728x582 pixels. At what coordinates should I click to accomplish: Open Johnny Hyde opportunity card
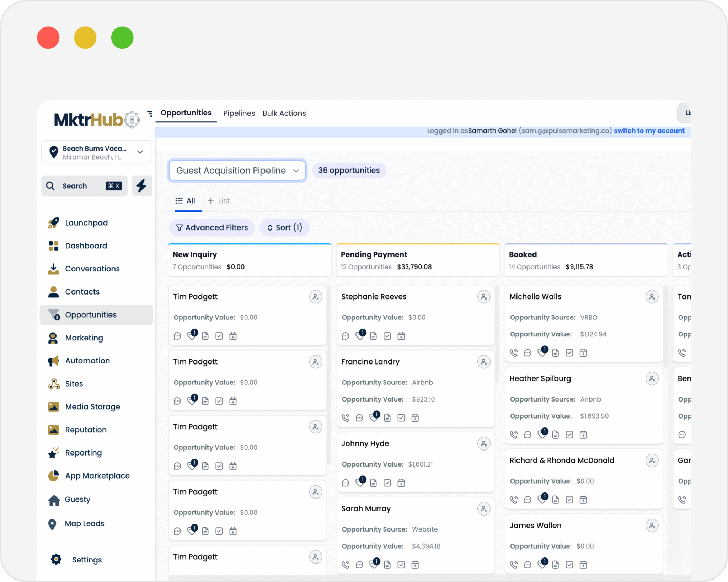click(415, 462)
